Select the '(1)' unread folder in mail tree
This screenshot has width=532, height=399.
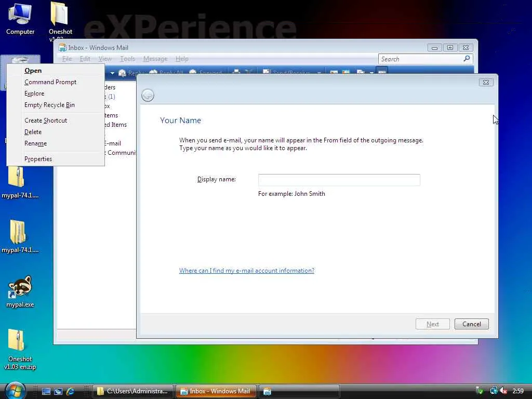click(110, 97)
